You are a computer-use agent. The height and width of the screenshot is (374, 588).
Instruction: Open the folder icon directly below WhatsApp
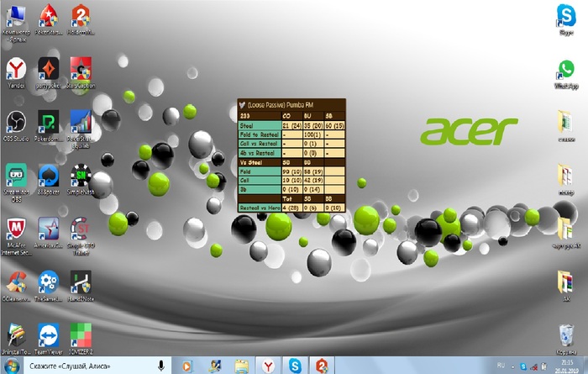point(566,126)
